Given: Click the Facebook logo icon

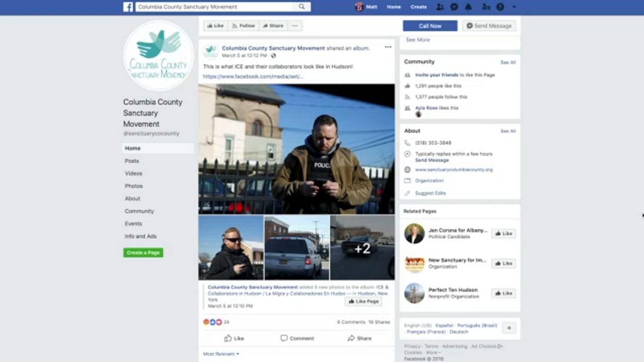Looking at the screenshot, I should pos(128,7).
